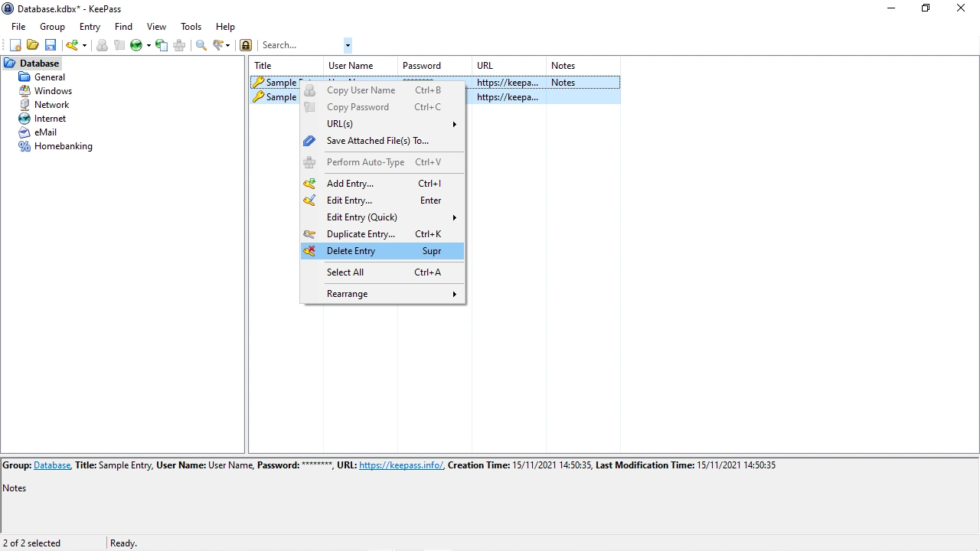Click the KeePass lock icon in title bar
The width and height of the screenshot is (980, 551).
(8, 8)
